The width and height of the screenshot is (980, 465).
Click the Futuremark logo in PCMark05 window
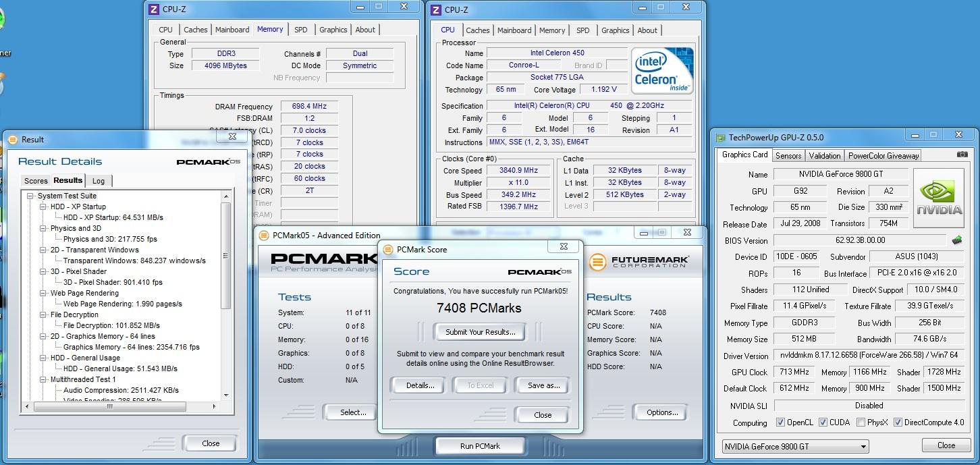[638, 262]
